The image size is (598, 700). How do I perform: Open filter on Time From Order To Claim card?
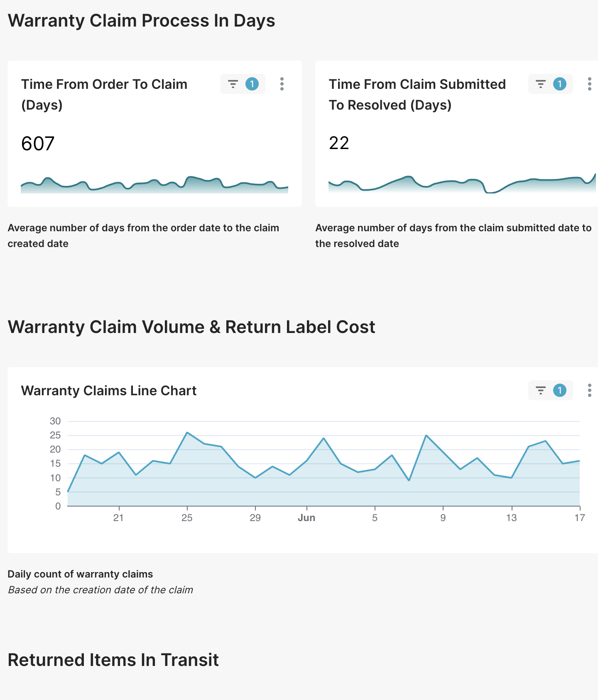click(243, 84)
